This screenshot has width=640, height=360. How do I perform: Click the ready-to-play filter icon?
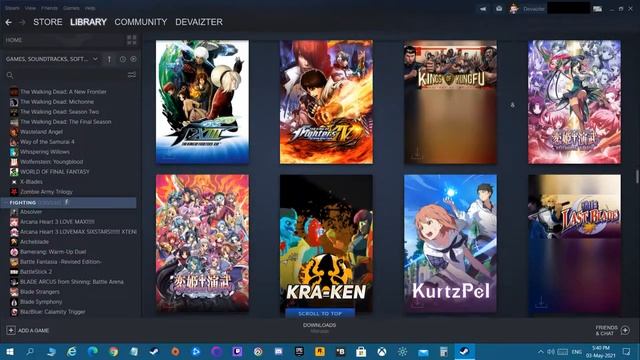pos(133,59)
